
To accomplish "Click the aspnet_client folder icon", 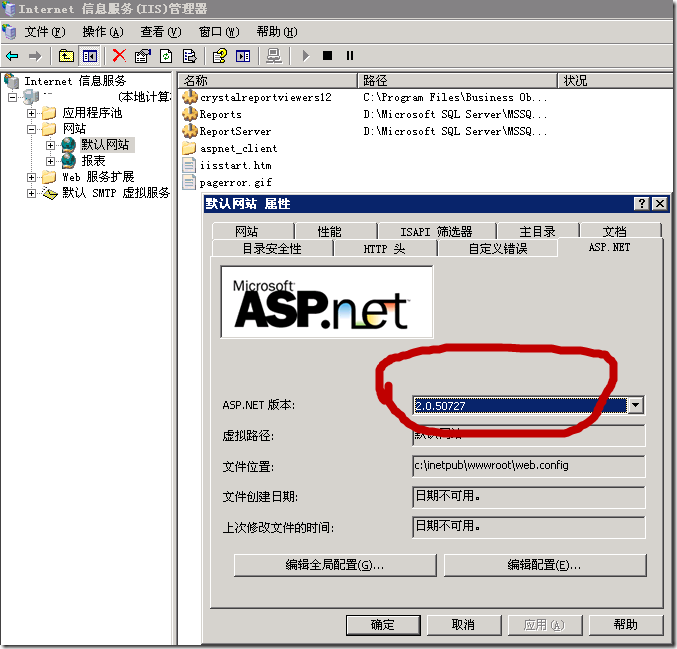I will coord(189,148).
